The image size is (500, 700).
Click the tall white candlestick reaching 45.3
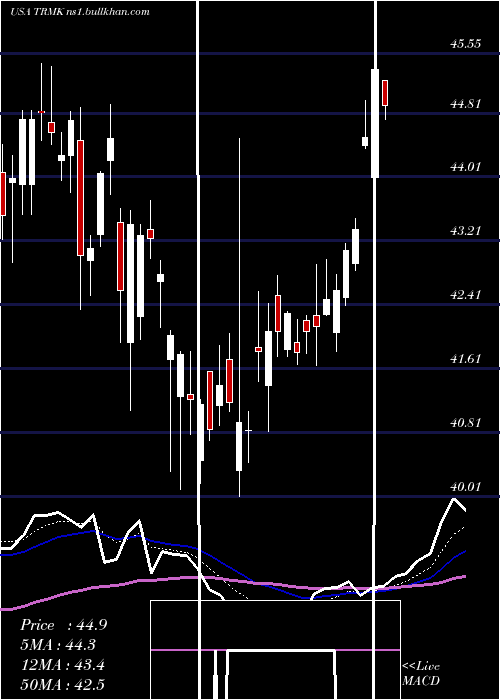[x=375, y=123]
